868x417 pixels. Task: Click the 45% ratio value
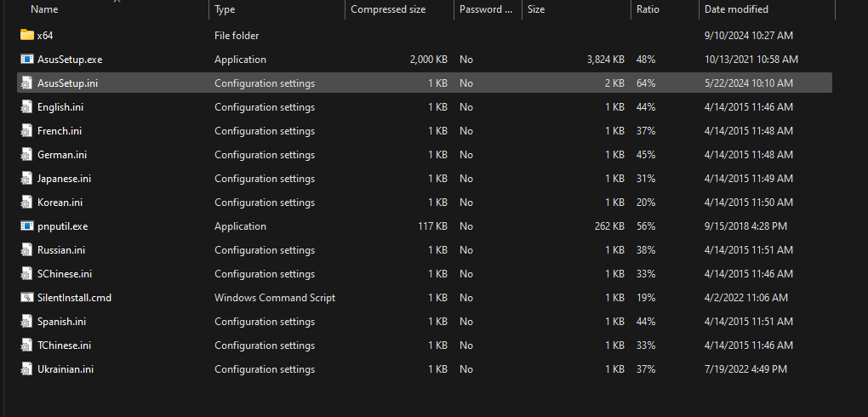tap(646, 155)
